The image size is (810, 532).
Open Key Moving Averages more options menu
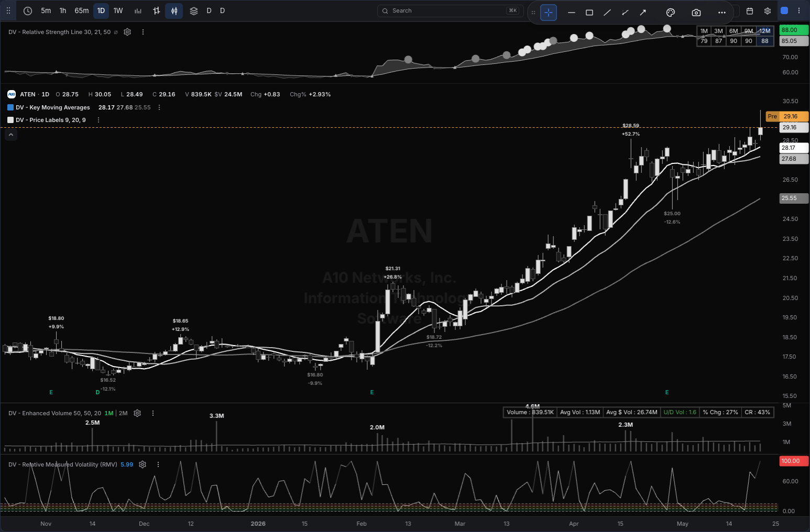click(x=159, y=107)
